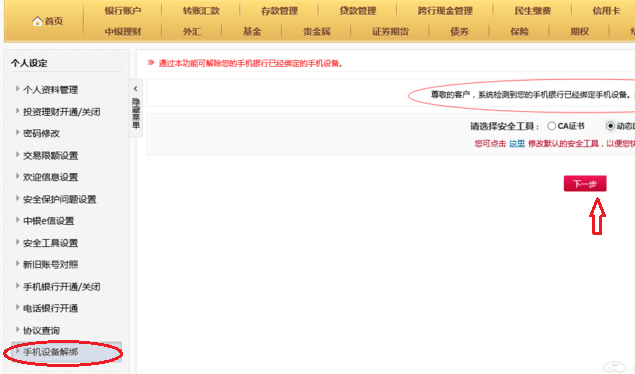This screenshot has width=635, height=374.
Task: Open 贷款管理 menu
Action: (358, 11)
